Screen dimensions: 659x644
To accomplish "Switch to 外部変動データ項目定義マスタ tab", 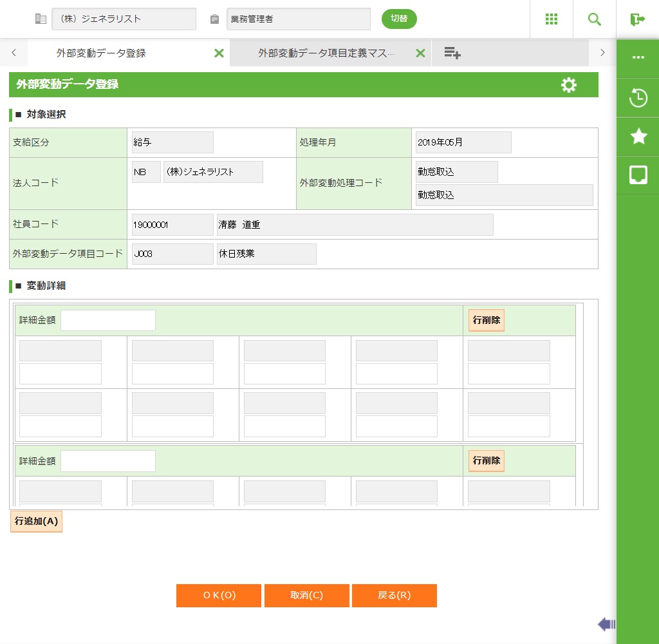I will [326, 53].
